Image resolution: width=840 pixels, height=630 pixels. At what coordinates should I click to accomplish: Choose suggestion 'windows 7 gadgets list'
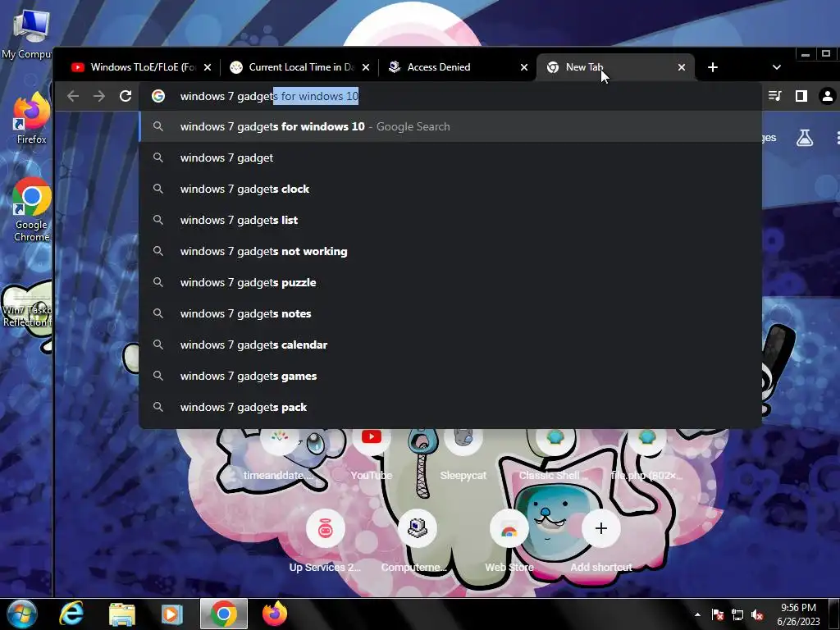(450, 220)
